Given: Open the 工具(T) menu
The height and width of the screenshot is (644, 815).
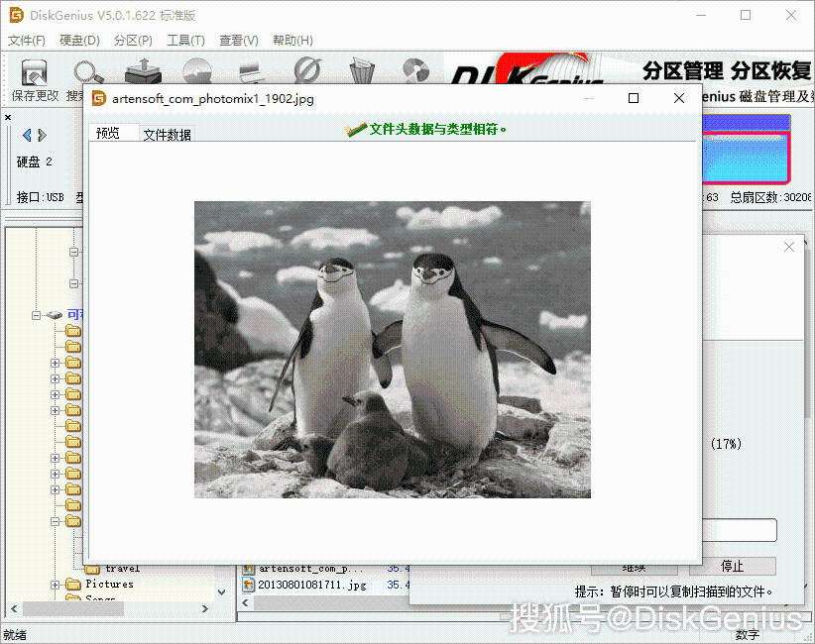Looking at the screenshot, I should (185, 41).
